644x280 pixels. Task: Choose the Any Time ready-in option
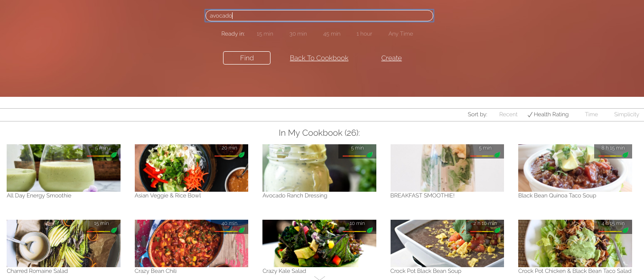click(401, 34)
